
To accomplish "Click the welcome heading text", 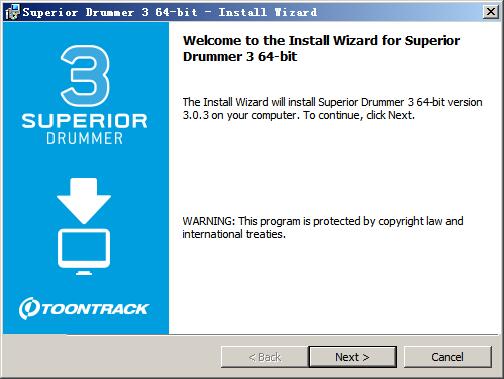I will coord(321,48).
